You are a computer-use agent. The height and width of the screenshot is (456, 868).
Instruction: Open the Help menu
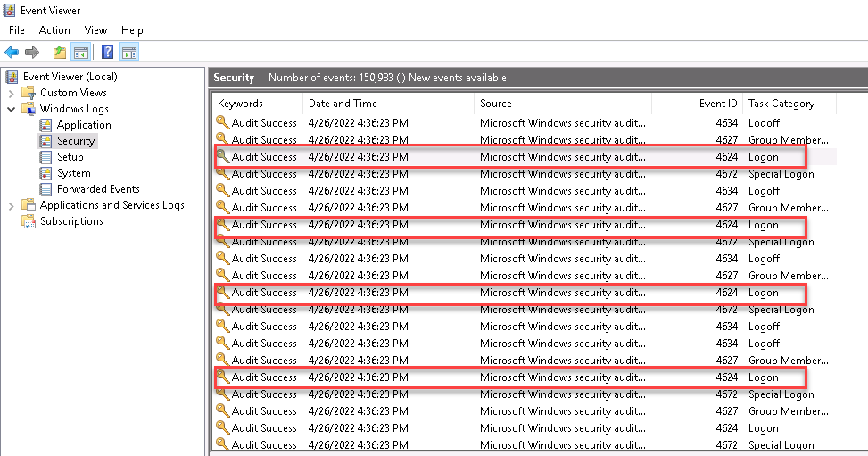[x=132, y=30]
